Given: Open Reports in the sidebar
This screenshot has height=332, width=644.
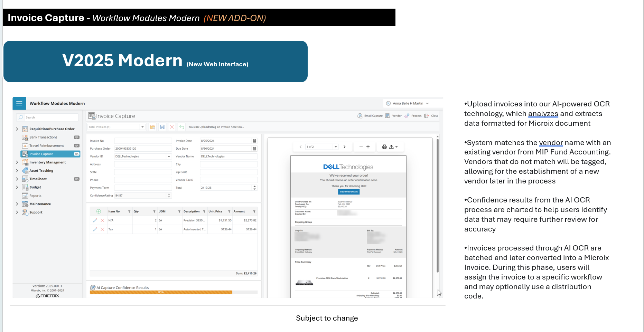Looking at the screenshot, I should pos(35,196).
